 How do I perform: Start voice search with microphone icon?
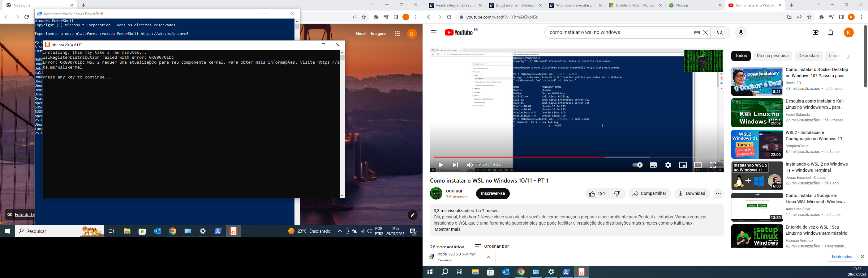pyautogui.click(x=741, y=32)
